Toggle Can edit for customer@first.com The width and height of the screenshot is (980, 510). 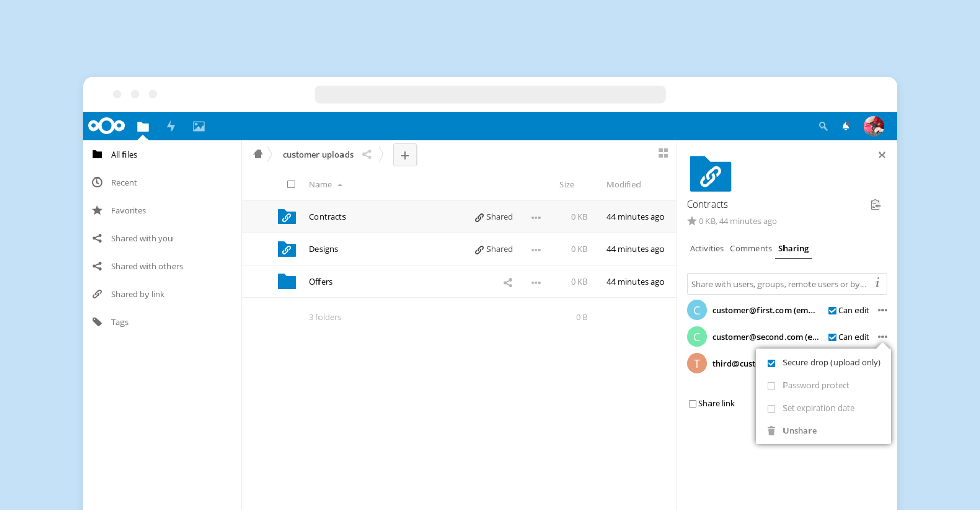[x=832, y=311]
